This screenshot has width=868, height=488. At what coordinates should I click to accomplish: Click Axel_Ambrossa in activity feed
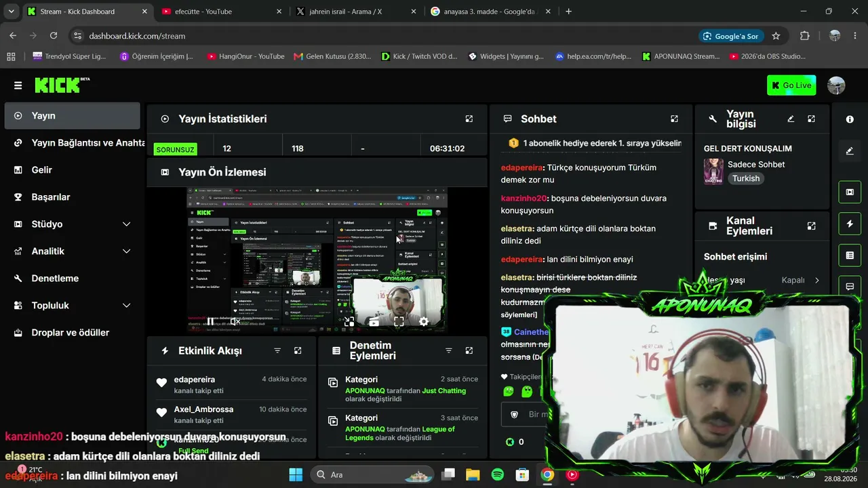coord(203,409)
